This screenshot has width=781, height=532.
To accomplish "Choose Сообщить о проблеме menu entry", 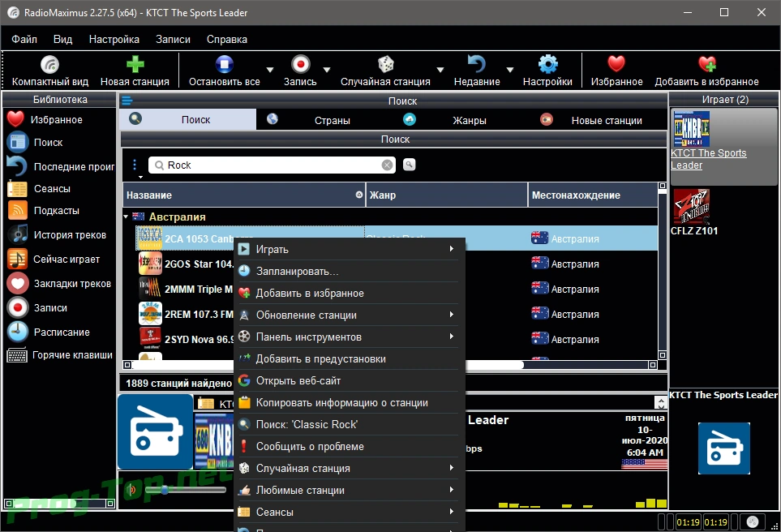I will 350,447.
